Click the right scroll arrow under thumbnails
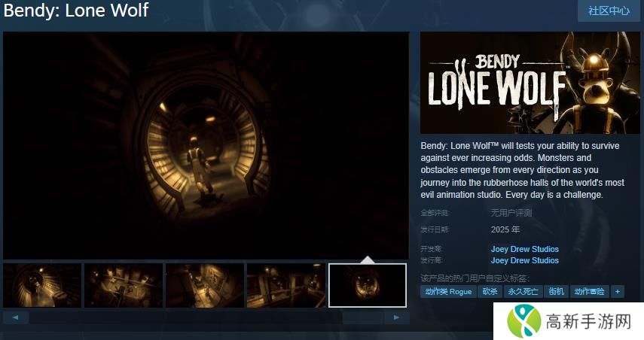 tap(396, 317)
